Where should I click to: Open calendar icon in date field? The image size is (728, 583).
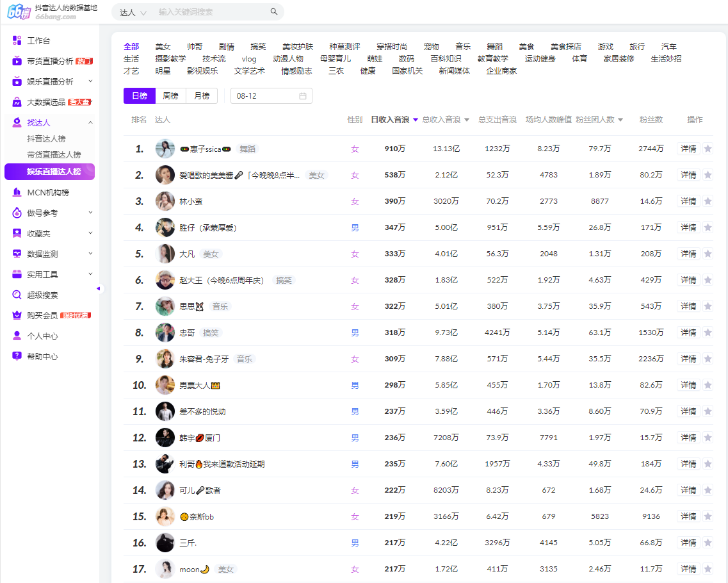[303, 96]
